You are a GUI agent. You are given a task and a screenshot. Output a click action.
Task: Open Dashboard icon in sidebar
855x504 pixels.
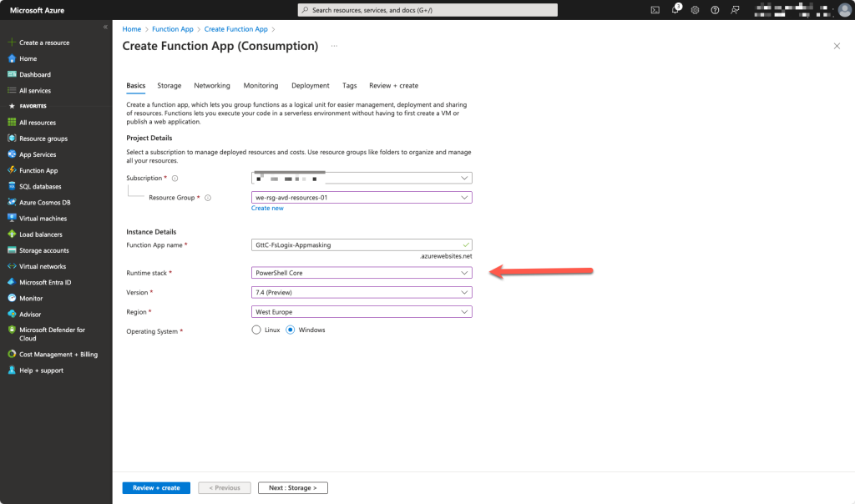point(12,74)
